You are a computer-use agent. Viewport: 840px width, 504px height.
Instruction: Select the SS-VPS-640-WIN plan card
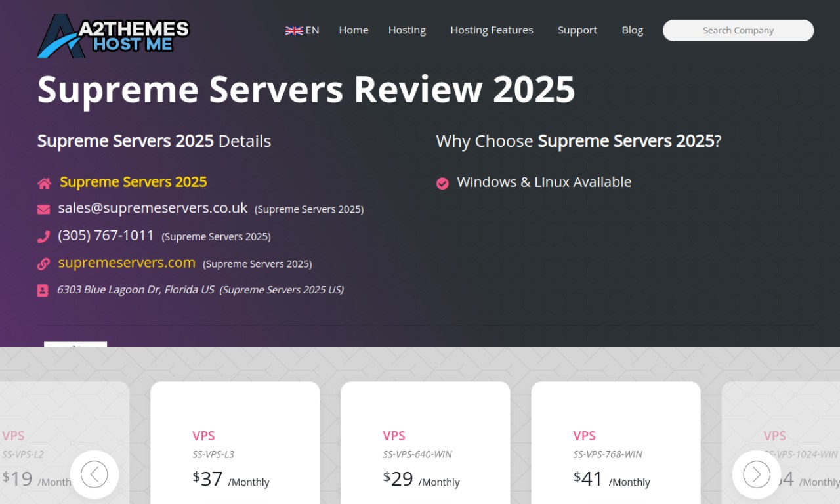[425, 443]
